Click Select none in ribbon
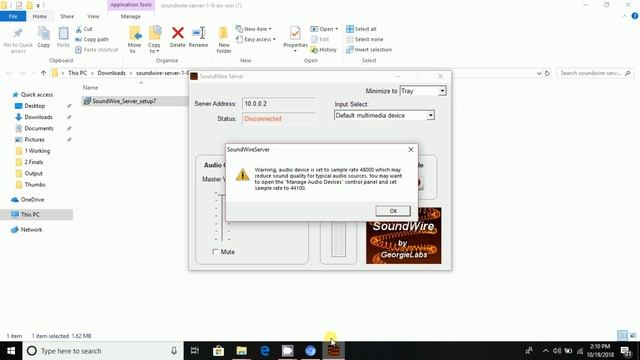Viewport: 640px width, 360px height. (365, 39)
